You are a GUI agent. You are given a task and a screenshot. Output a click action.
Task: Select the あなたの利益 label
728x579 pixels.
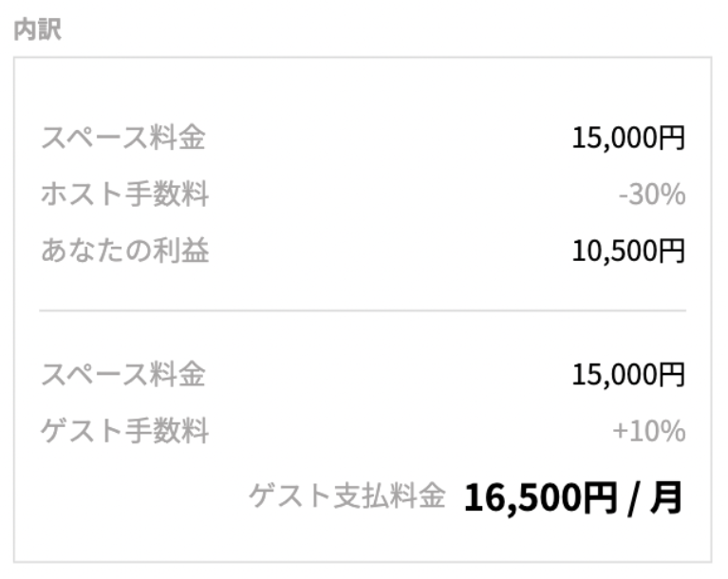coord(124,251)
